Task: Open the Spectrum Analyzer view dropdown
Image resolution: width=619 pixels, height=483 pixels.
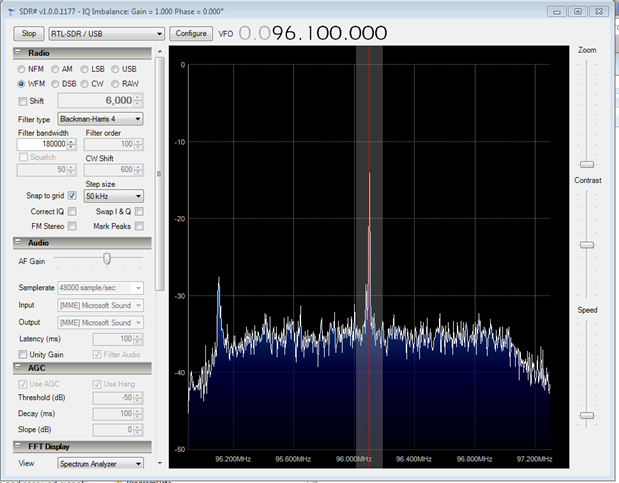Action: 99,463
